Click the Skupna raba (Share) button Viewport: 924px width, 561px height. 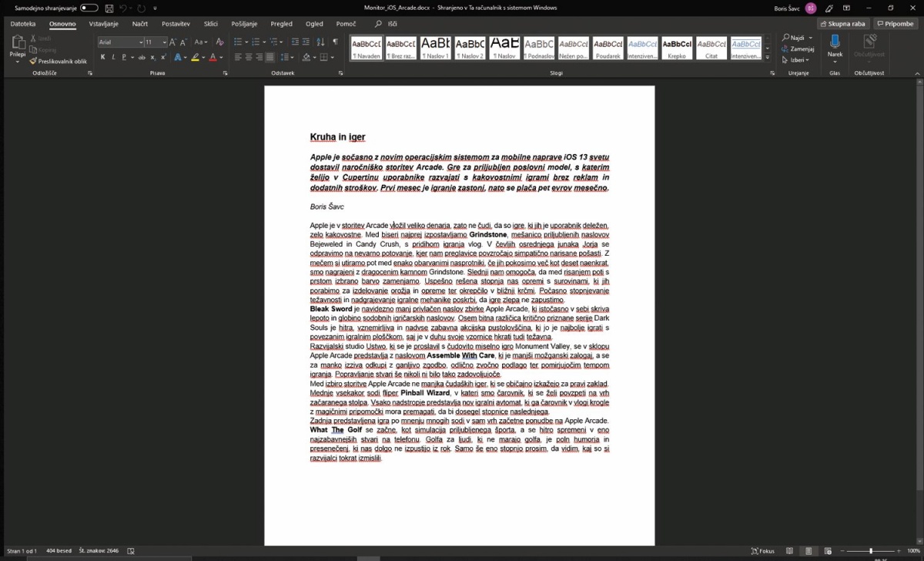coord(843,24)
